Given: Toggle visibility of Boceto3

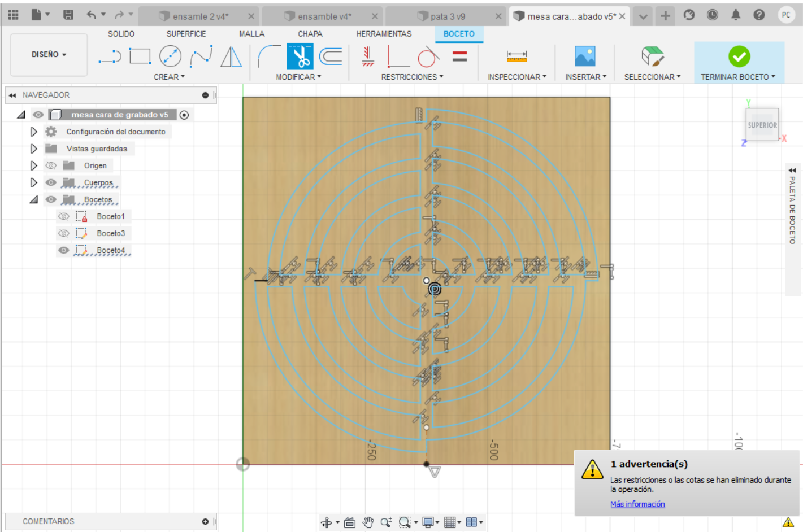Looking at the screenshot, I should point(64,233).
